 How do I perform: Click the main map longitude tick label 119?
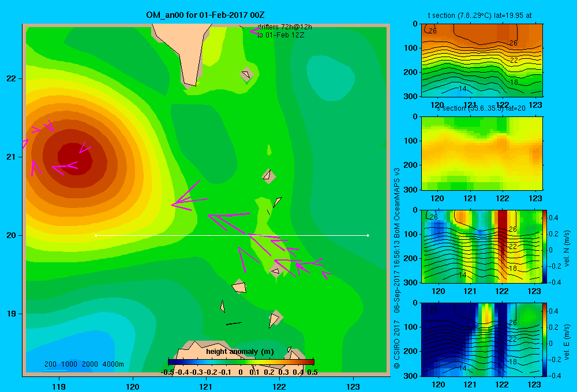(x=59, y=386)
